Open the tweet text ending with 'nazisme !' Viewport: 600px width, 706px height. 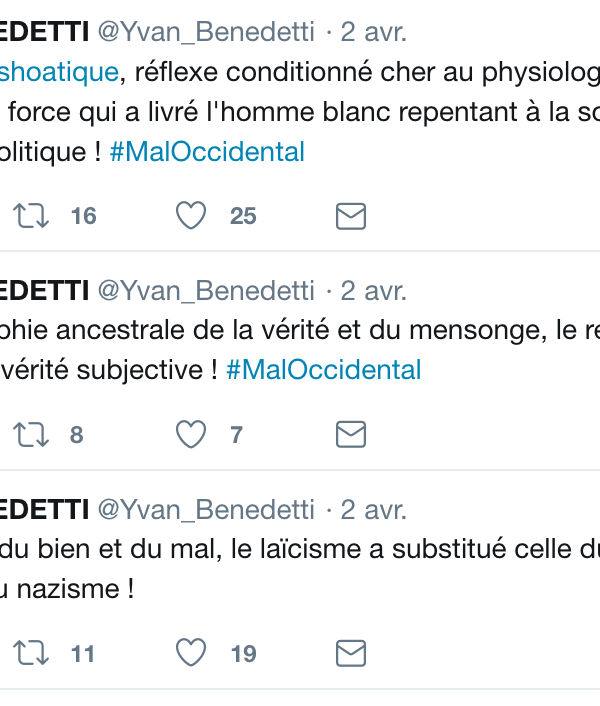pos(70,589)
